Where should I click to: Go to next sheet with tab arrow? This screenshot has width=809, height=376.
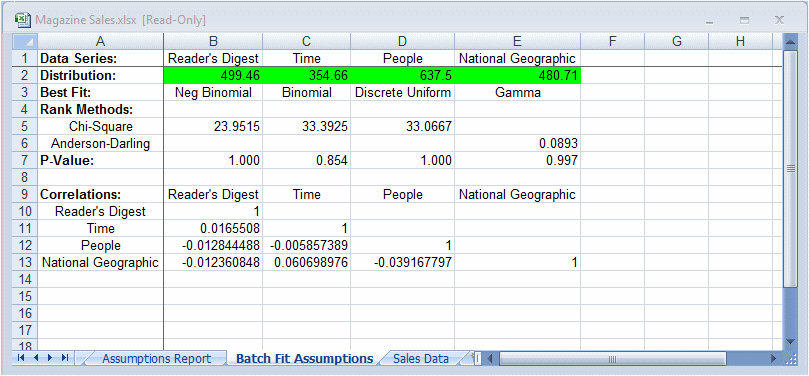click(51, 357)
